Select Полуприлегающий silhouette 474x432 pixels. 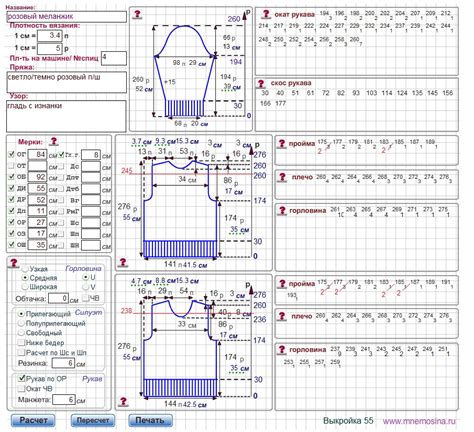[21, 323]
